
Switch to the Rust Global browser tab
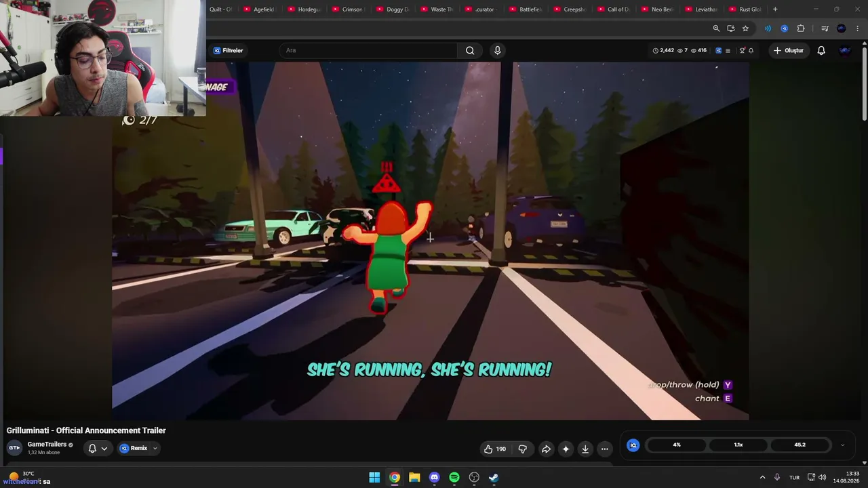(x=747, y=9)
